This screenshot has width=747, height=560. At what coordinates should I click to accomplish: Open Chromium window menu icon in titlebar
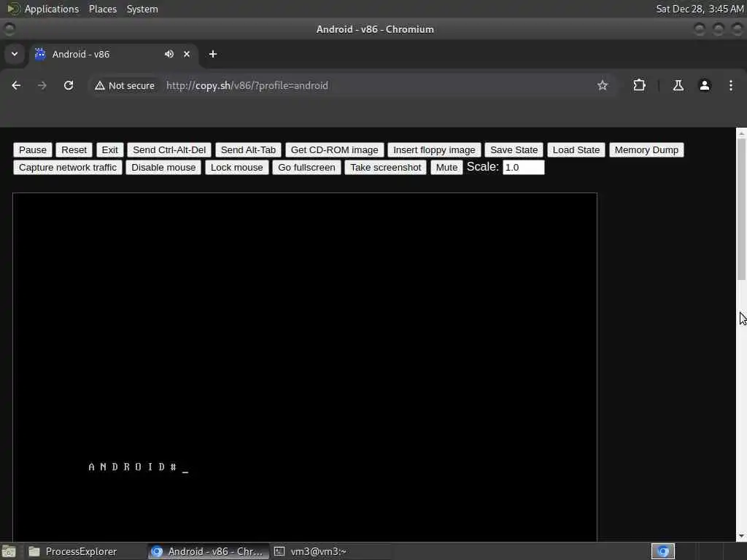[9, 29]
